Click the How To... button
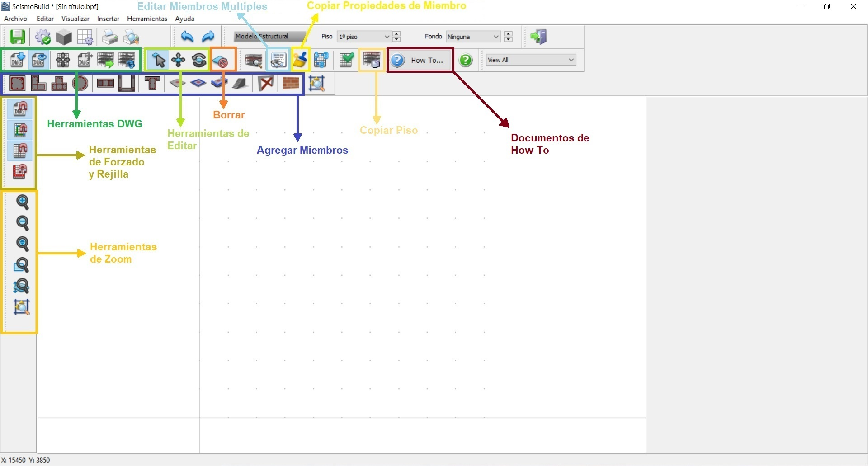868x466 pixels. coord(420,60)
